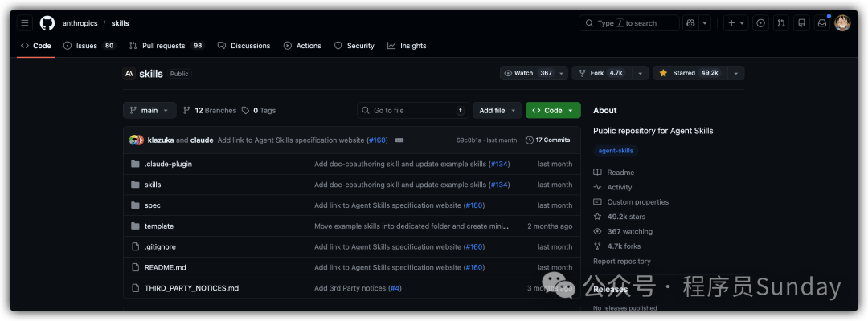Switch to the Code tab
Screen dimensions: 868x321
36,46
